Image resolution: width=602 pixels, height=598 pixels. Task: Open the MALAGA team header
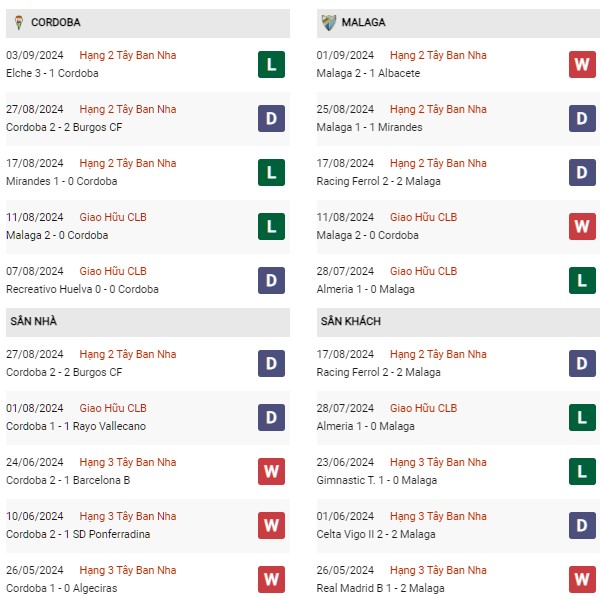click(x=458, y=23)
